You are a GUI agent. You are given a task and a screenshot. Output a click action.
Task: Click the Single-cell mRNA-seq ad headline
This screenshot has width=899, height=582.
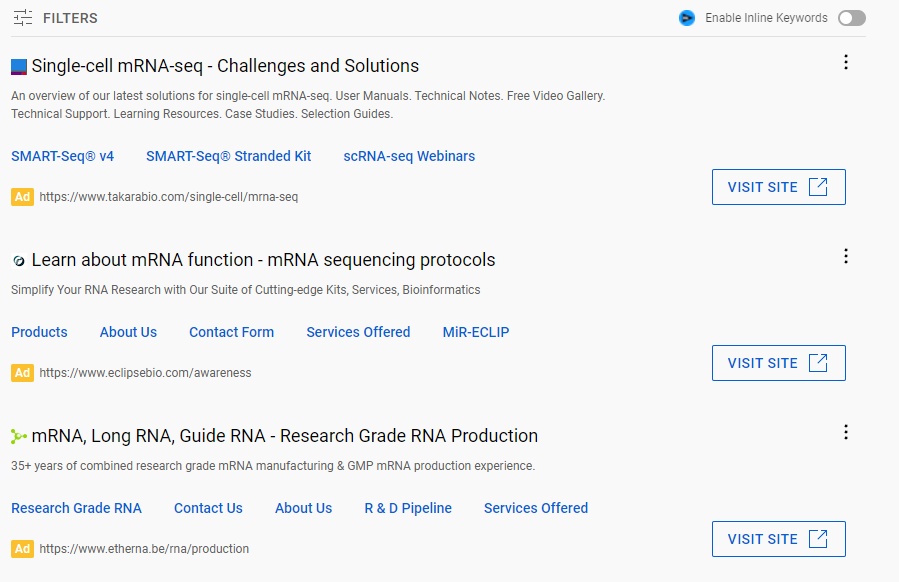pyautogui.click(x=225, y=66)
